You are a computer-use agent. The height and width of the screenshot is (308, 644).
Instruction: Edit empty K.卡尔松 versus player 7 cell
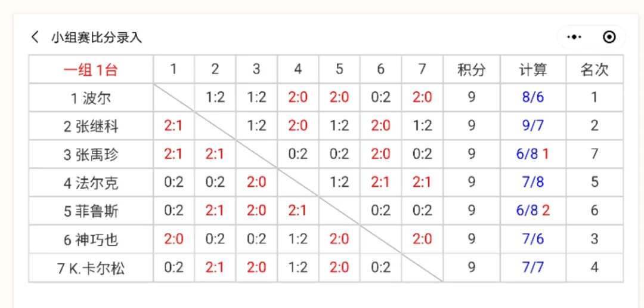[422, 268]
